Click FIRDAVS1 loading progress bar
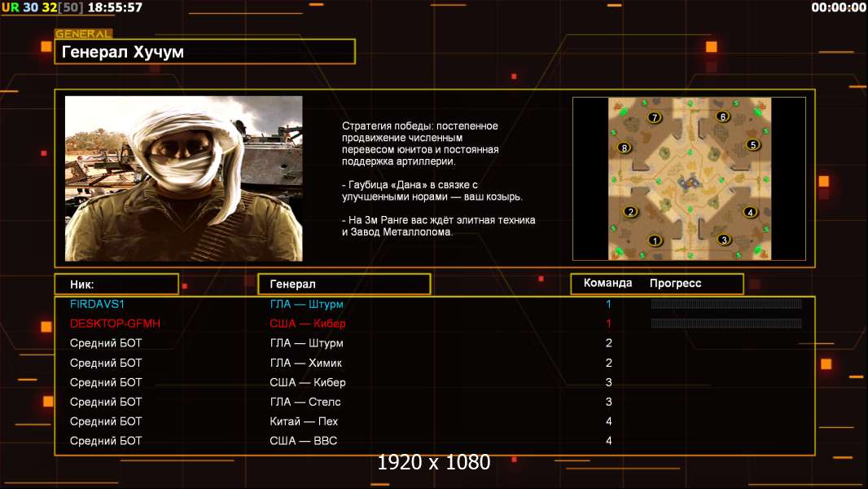The image size is (868, 489). pos(726,303)
